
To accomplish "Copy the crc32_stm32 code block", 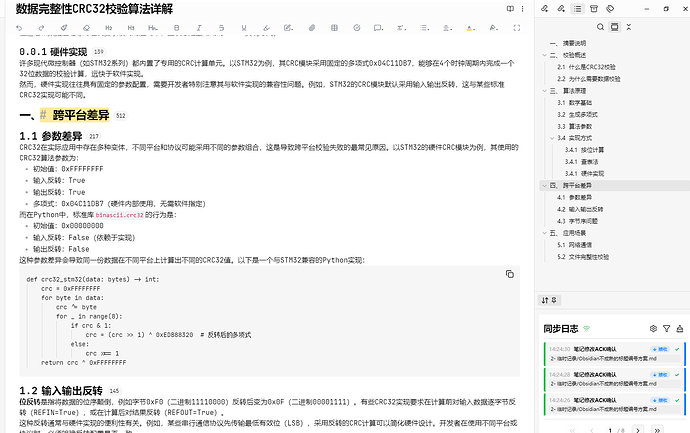I will pos(510,274).
